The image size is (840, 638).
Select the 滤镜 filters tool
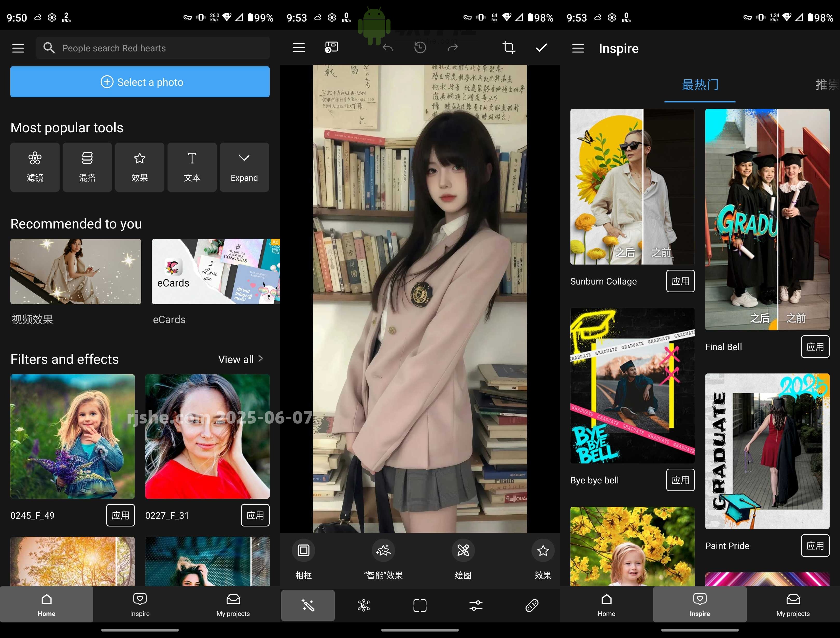pyautogui.click(x=35, y=167)
